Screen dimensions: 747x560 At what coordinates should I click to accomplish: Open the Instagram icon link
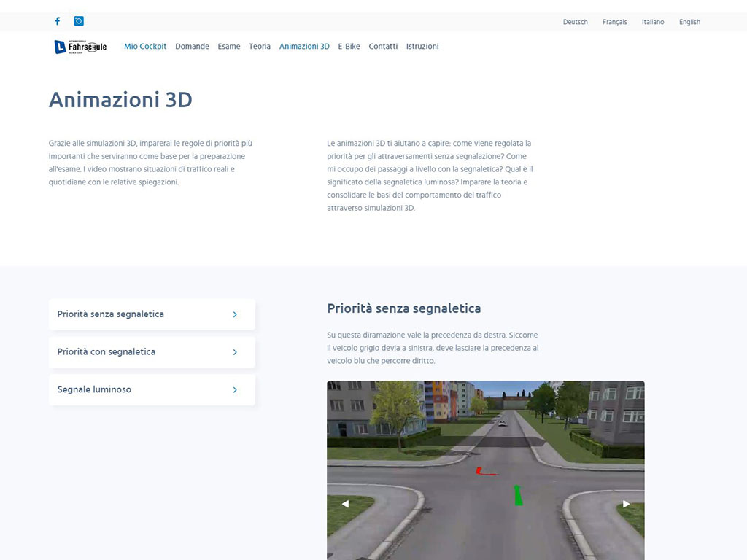pyautogui.click(x=79, y=21)
